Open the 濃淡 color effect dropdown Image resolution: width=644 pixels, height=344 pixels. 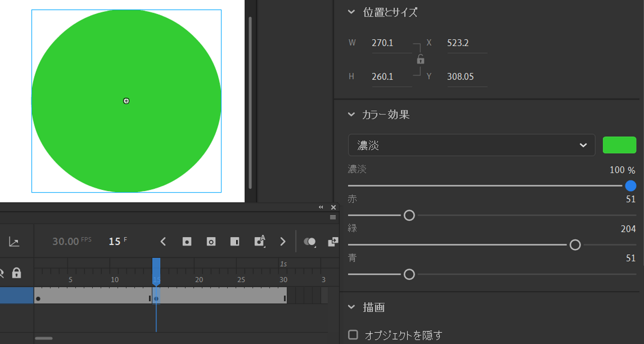click(471, 145)
